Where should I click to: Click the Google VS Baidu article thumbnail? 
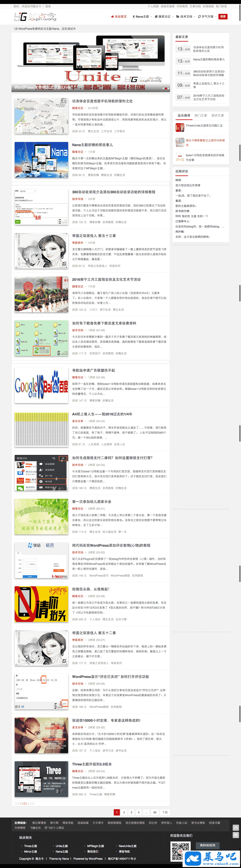point(41,385)
